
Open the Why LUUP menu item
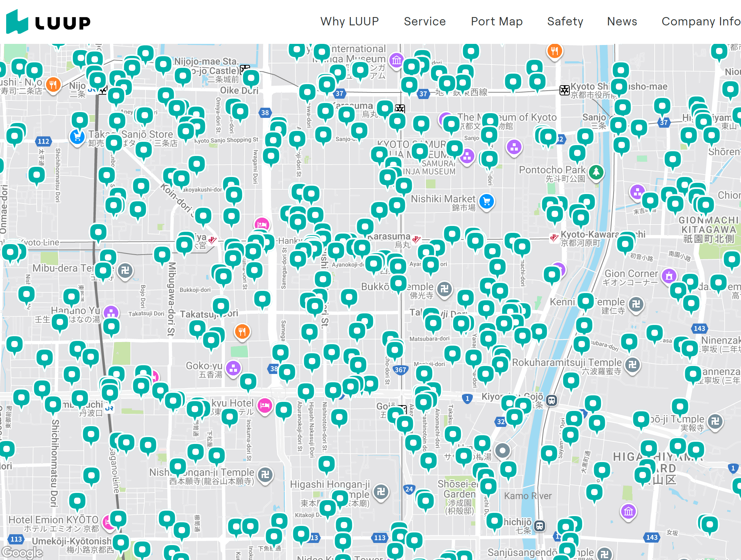(x=349, y=21)
